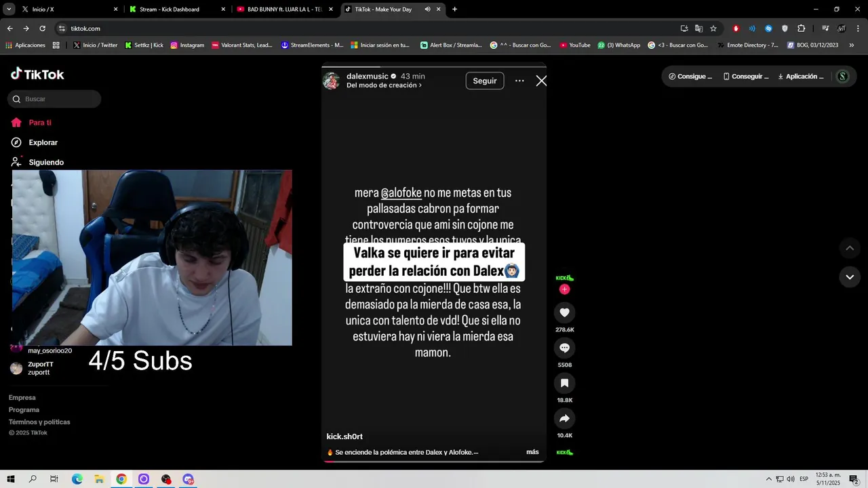Open the WhatsApp bookmark

(x=618, y=45)
